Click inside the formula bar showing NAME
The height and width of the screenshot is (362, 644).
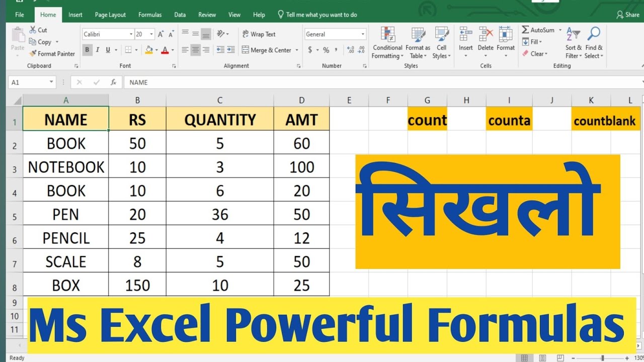coord(382,82)
